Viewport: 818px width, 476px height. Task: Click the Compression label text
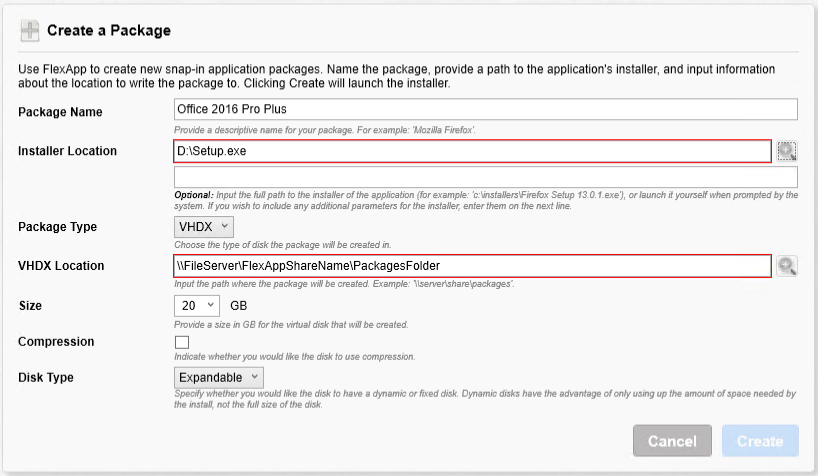(56, 342)
